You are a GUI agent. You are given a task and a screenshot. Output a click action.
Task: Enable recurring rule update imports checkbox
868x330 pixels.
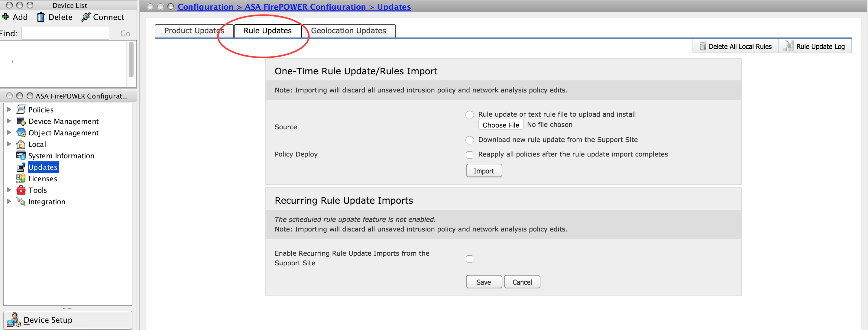click(469, 259)
